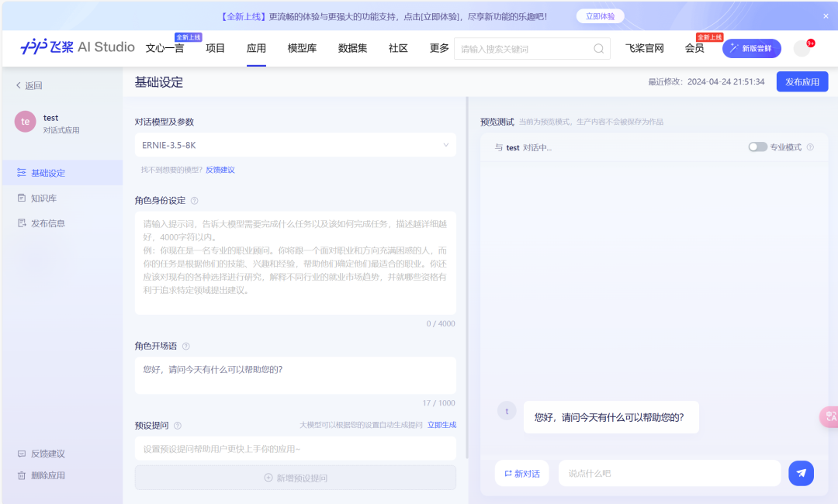838x504 pixels.
Task: Click the 最近修改 timestamp text
Action: click(x=706, y=81)
